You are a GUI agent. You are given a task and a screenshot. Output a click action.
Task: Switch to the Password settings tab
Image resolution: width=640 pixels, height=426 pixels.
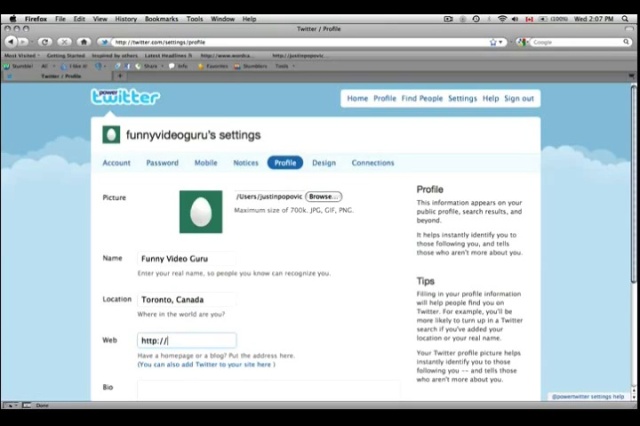coord(162,163)
